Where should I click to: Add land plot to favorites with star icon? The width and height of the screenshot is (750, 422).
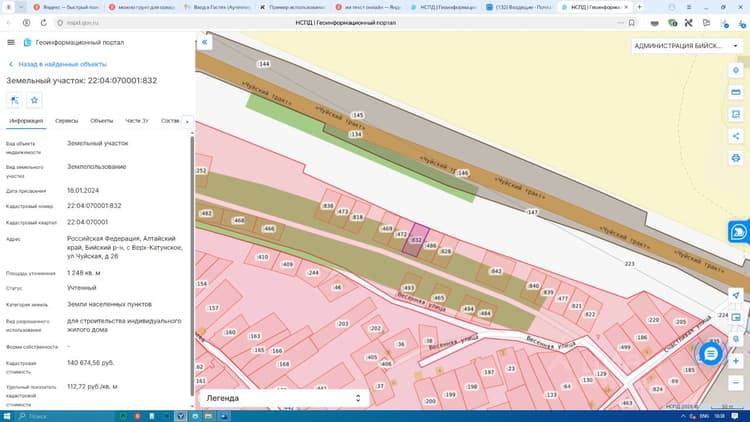[x=34, y=100]
